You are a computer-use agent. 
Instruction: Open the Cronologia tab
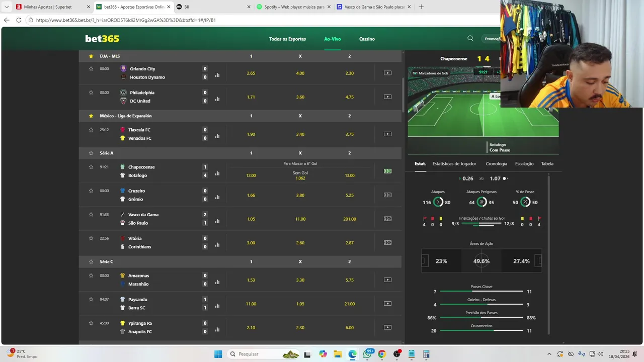(497, 163)
